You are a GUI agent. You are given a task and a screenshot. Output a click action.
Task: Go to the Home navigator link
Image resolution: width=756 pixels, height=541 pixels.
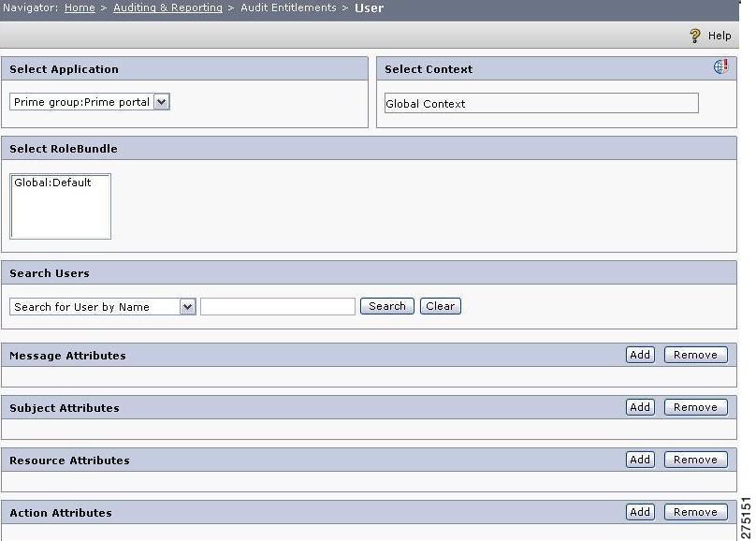[x=80, y=7]
